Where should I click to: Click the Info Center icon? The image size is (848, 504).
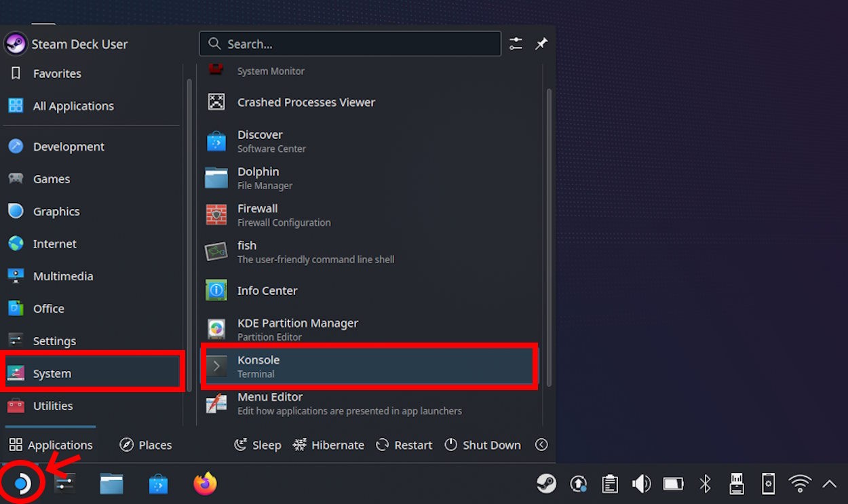tap(216, 290)
